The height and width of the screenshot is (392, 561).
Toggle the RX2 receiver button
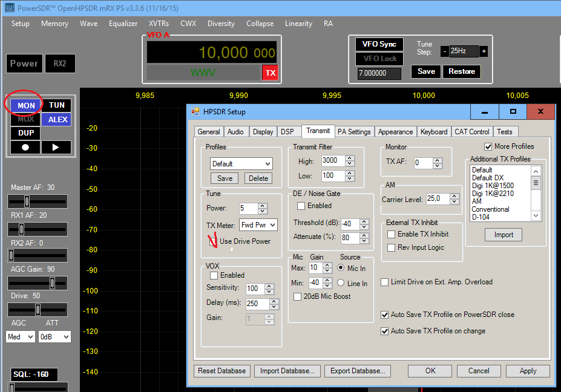pos(60,64)
